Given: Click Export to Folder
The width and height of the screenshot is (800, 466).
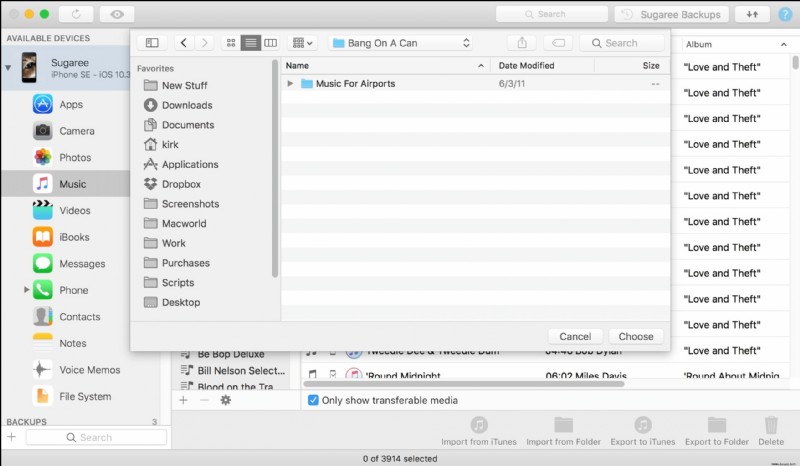Looking at the screenshot, I should pos(717,431).
